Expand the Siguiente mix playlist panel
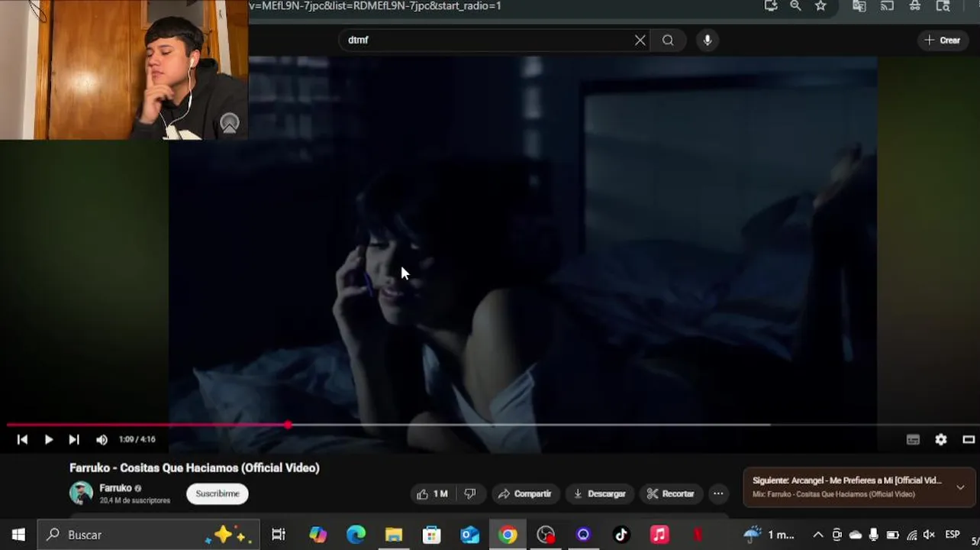 click(x=960, y=487)
